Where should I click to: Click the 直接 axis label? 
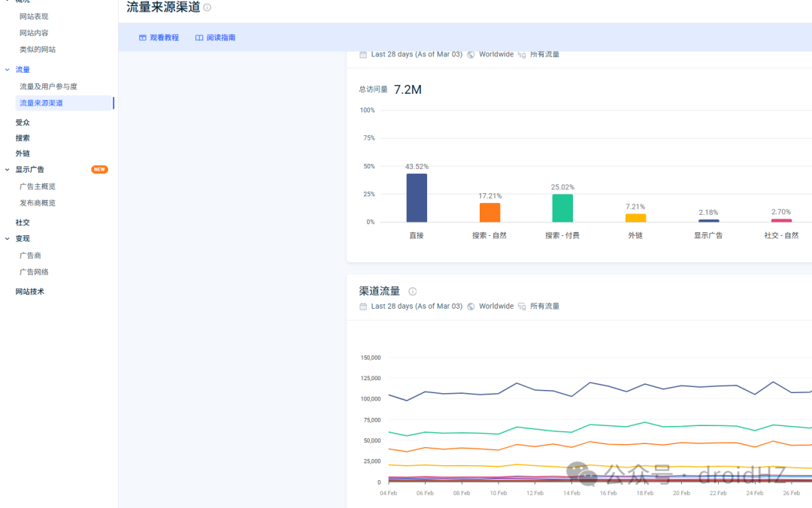pyautogui.click(x=417, y=236)
